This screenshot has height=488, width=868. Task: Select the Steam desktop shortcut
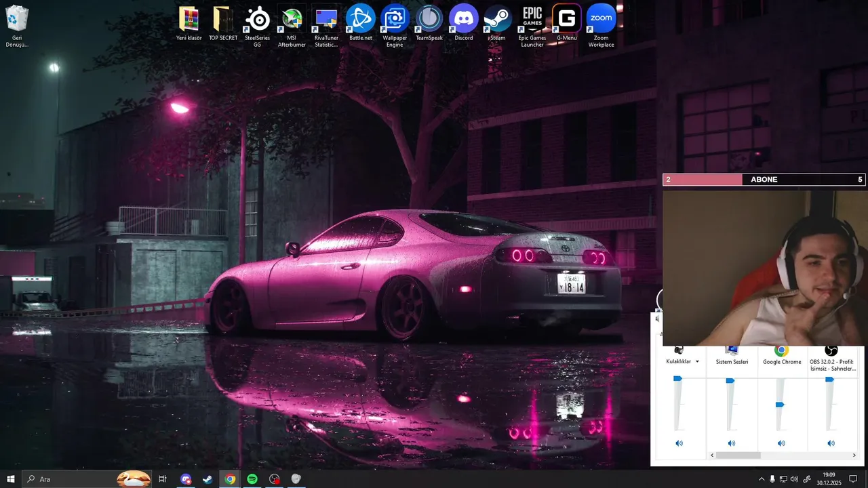pyautogui.click(x=498, y=24)
